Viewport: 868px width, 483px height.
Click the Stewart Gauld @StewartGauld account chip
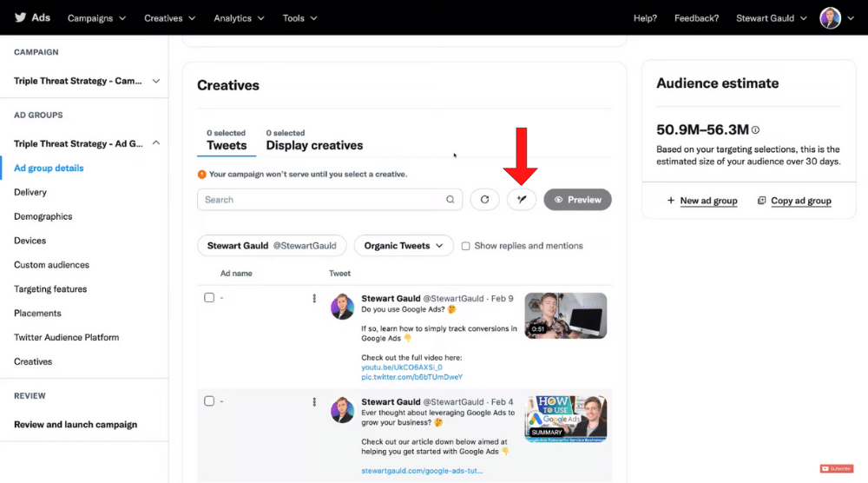[272, 245]
